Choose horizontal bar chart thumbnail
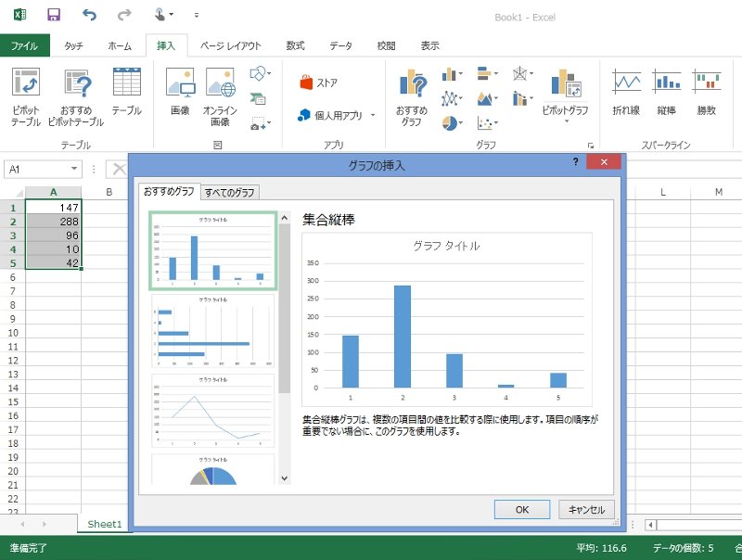The width and height of the screenshot is (742, 560). click(x=213, y=331)
